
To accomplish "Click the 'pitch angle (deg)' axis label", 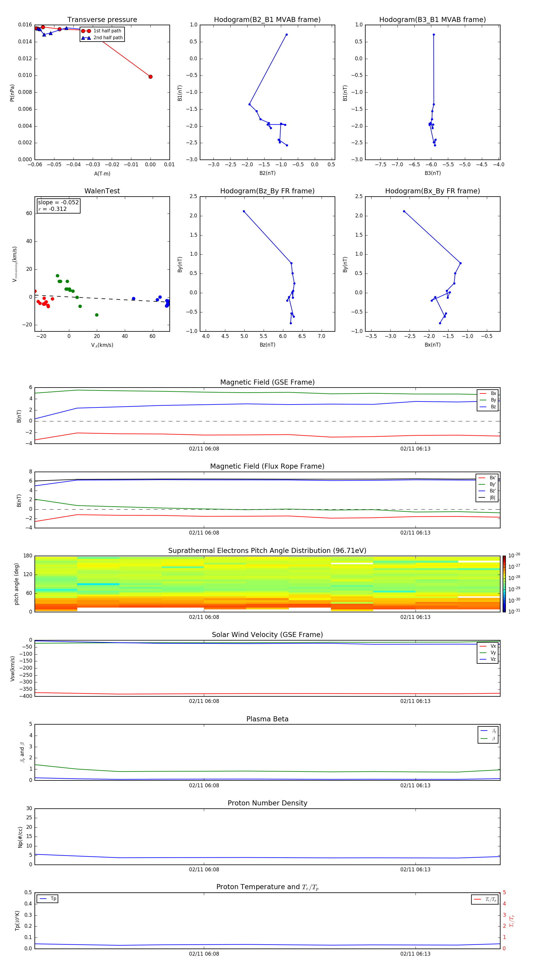I will click(x=16, y=584).
